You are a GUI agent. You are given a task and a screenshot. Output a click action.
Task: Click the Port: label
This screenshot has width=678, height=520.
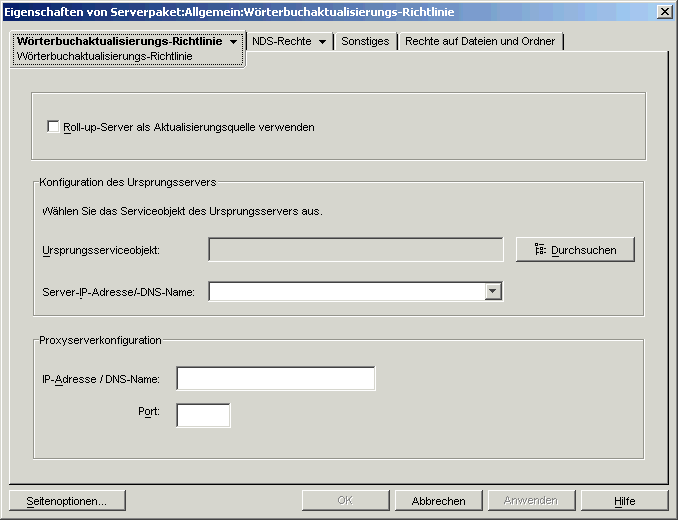(x=149, y=412)
